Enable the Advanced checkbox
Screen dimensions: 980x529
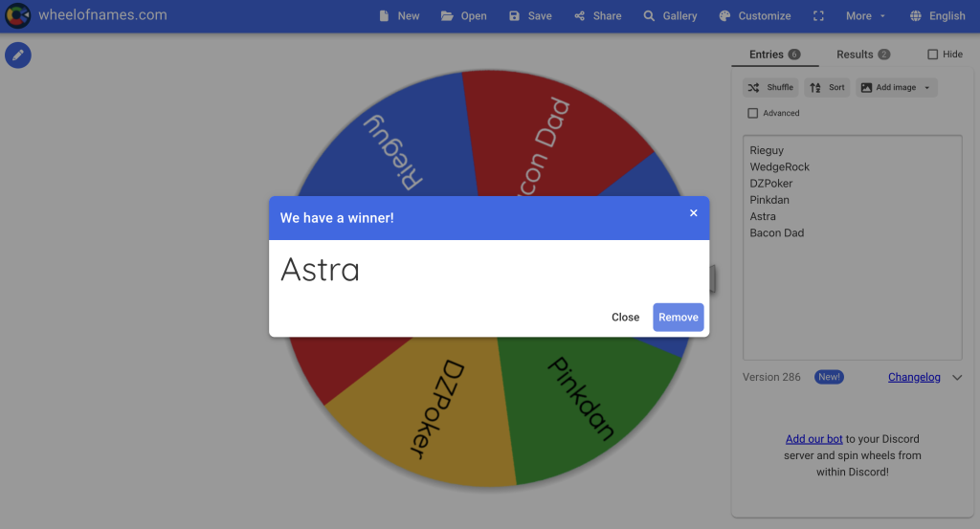(752, 113)
